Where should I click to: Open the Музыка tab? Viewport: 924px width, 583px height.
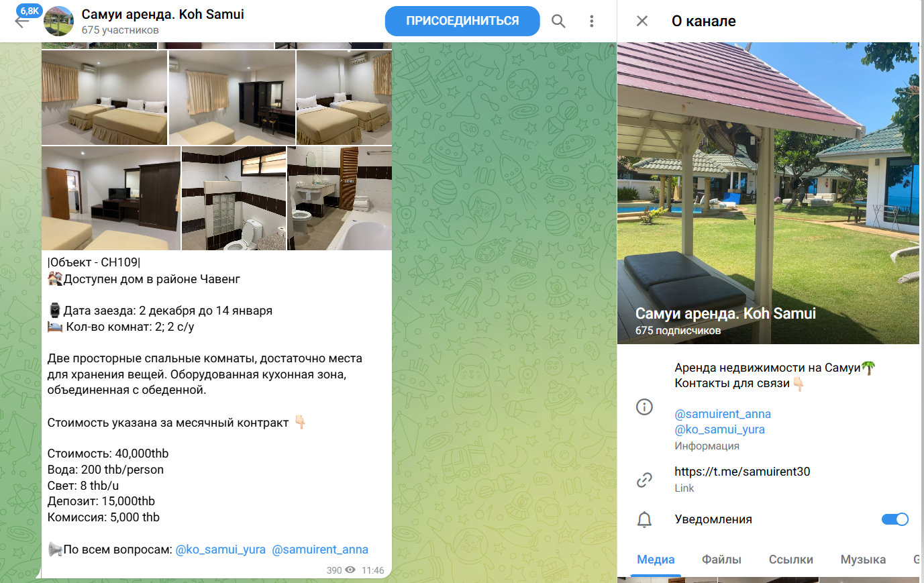pyautogui.click(x=863, y=560)
